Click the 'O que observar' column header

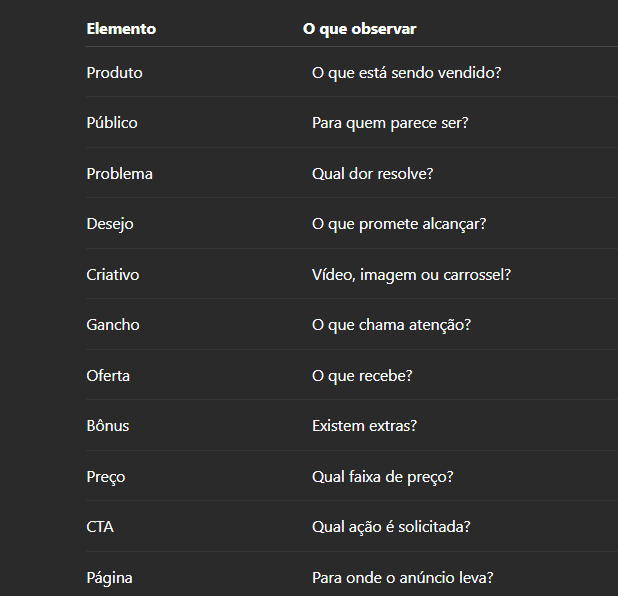coord(359,29)
